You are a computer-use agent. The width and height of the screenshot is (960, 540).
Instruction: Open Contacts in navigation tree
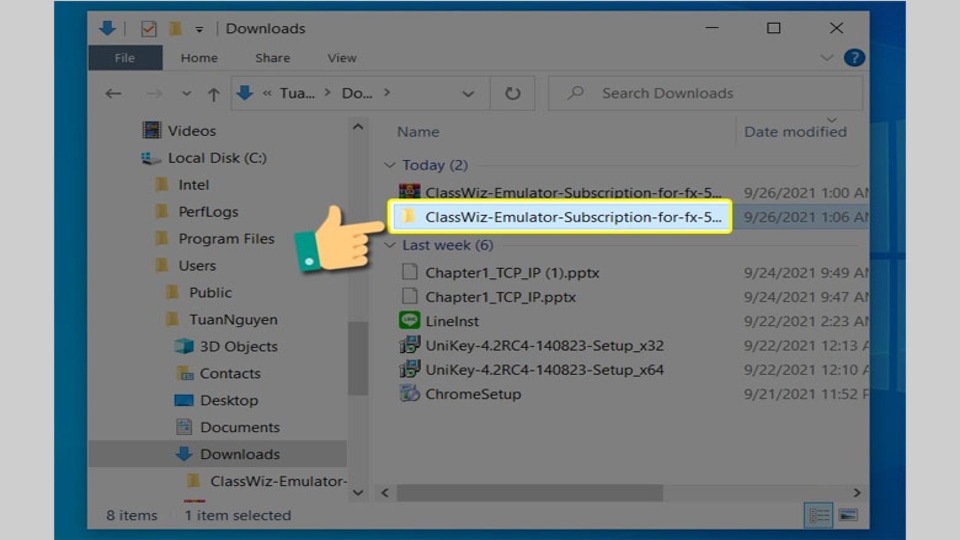click(x=230, y=373)
